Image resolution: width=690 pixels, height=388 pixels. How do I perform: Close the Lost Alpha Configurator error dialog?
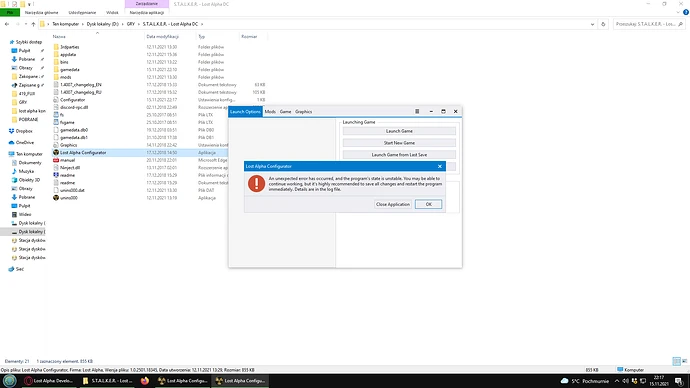click(440, 166)
